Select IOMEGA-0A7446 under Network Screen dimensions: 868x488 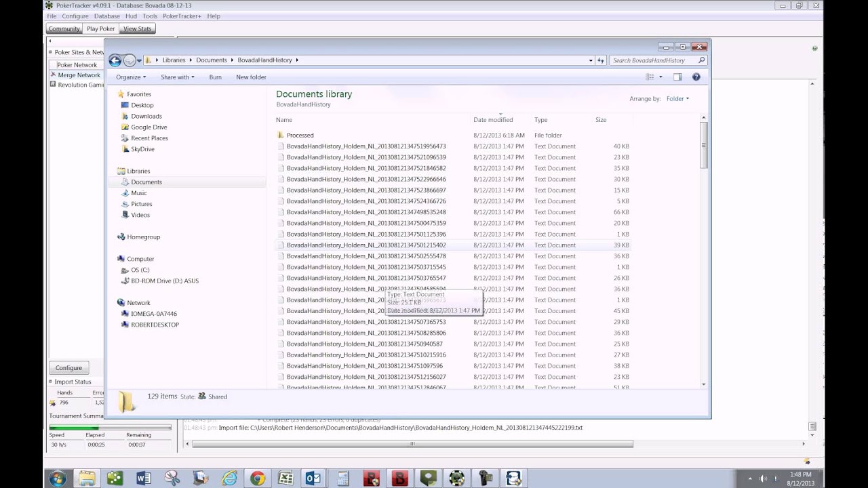click(x=153, y=314)
